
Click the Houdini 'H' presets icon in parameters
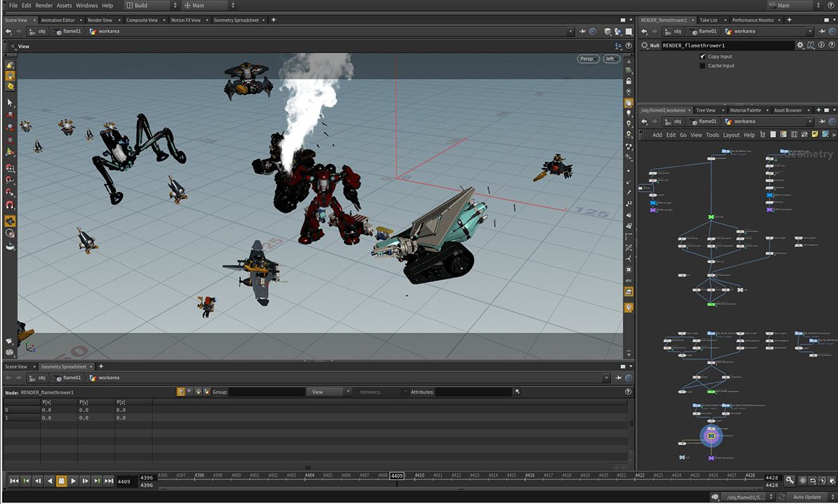(811, 45)
